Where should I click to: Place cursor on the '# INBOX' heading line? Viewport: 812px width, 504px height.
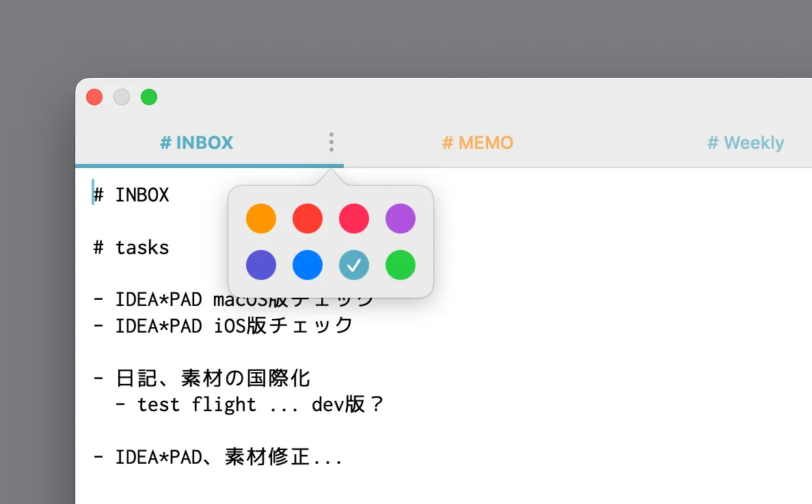[131, 195]
